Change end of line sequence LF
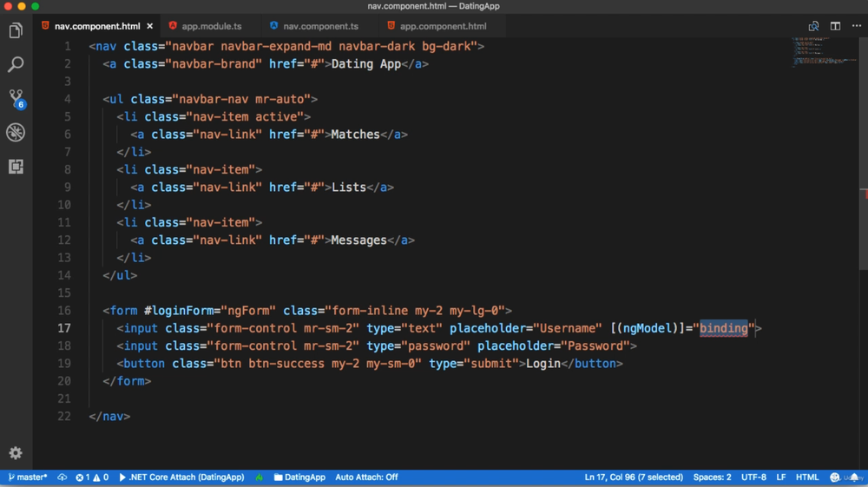The image size is (868, 487). (x=780, y=477)
